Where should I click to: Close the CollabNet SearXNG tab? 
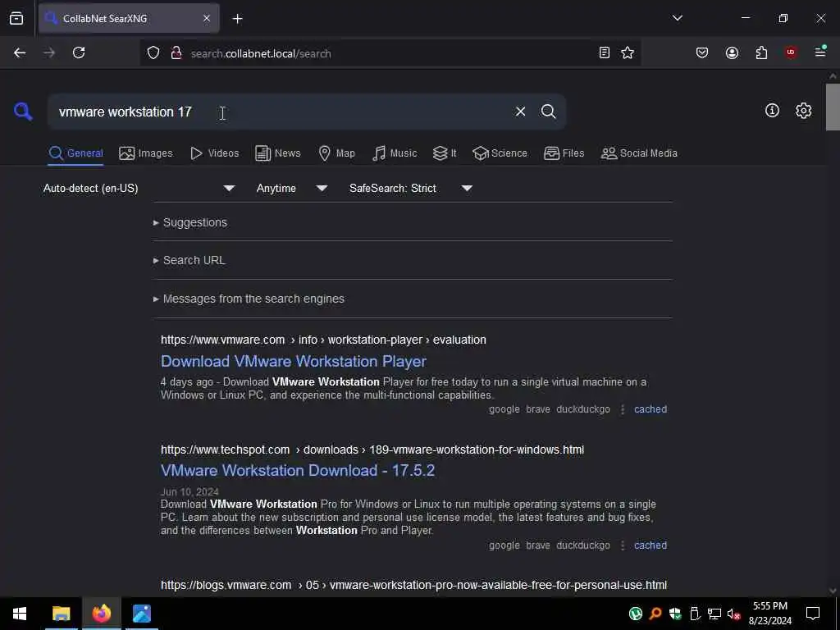point(207,18)
